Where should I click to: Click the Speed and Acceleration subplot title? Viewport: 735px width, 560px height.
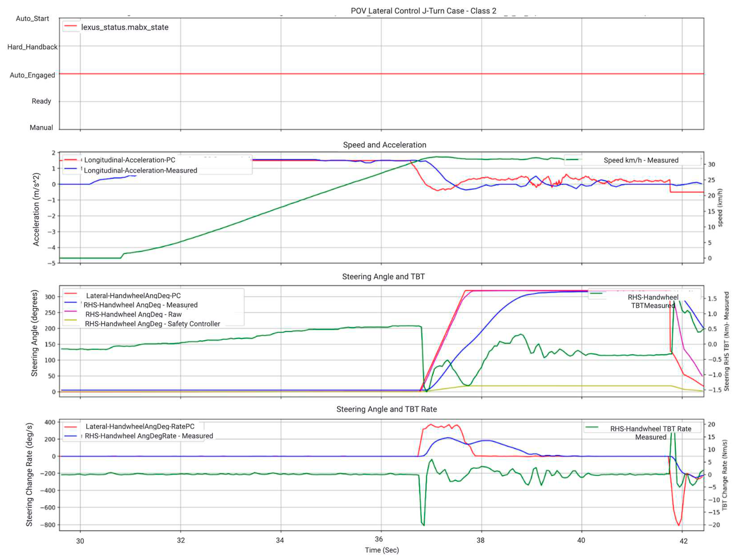384,145
